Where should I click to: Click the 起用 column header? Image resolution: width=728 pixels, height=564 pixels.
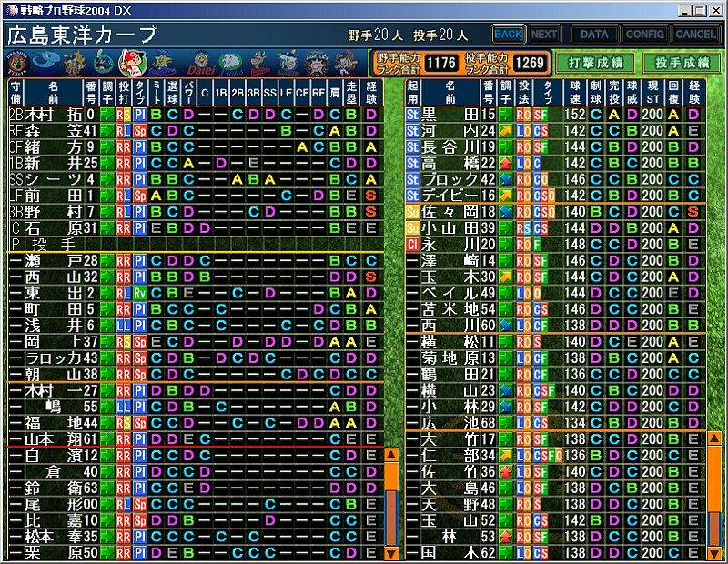413,93
